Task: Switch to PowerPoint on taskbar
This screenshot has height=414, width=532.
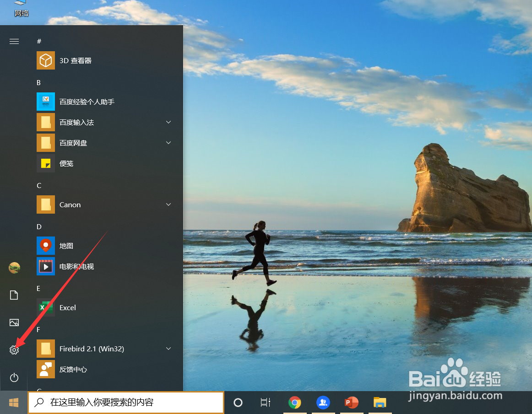Action: click(352, 403)
